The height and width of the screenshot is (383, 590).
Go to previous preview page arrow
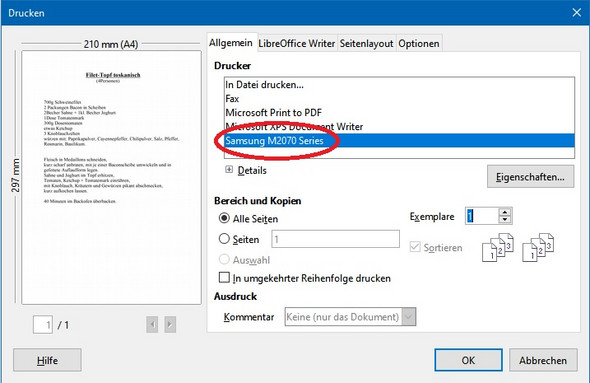click(152, 324)
